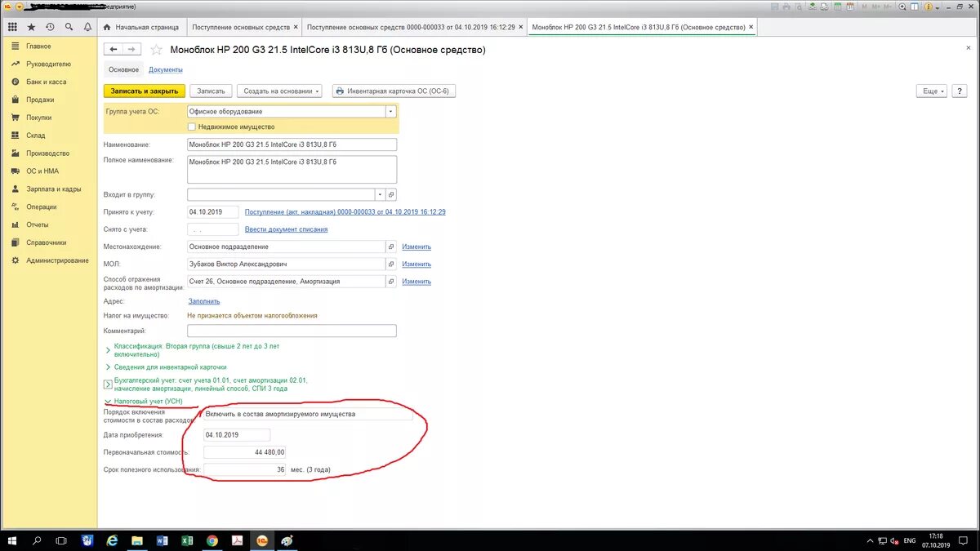Expand the Классификация section

pos(107,350)
